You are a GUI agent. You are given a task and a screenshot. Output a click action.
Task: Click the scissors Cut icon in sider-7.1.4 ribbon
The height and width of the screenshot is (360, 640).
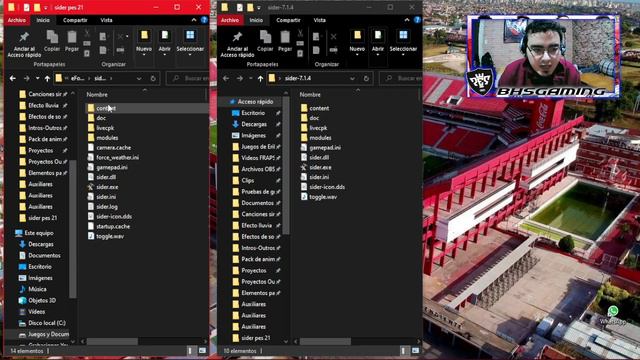(300, 33)
